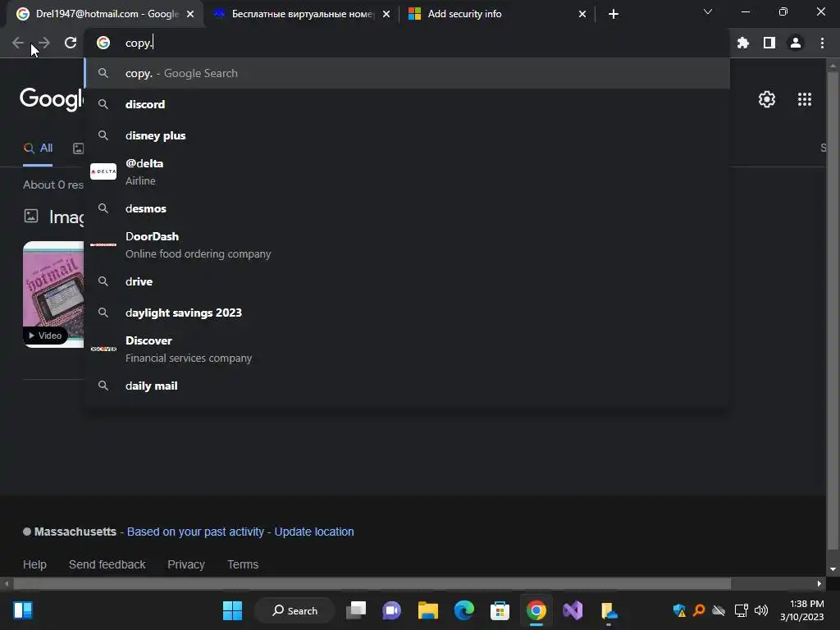Click the horizontal scrollbar thumb
The width and height of the screenshot is (840, 630).
tap(372, 583)
